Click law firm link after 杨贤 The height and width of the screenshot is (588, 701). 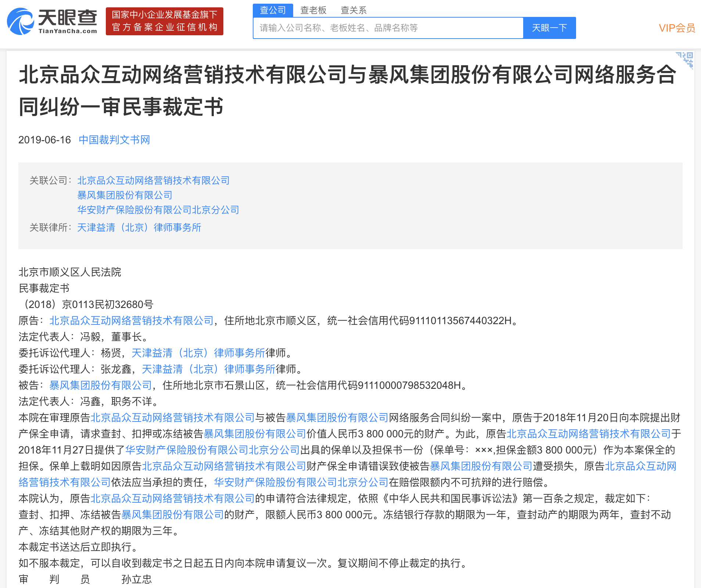tap(198, 353)
